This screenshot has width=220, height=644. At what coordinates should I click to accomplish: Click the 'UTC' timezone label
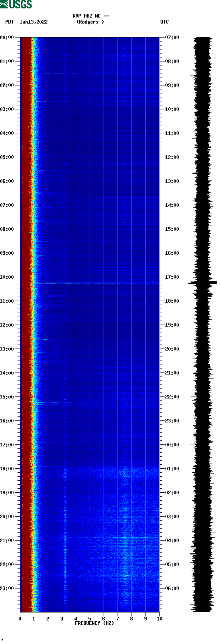point(165,22)
